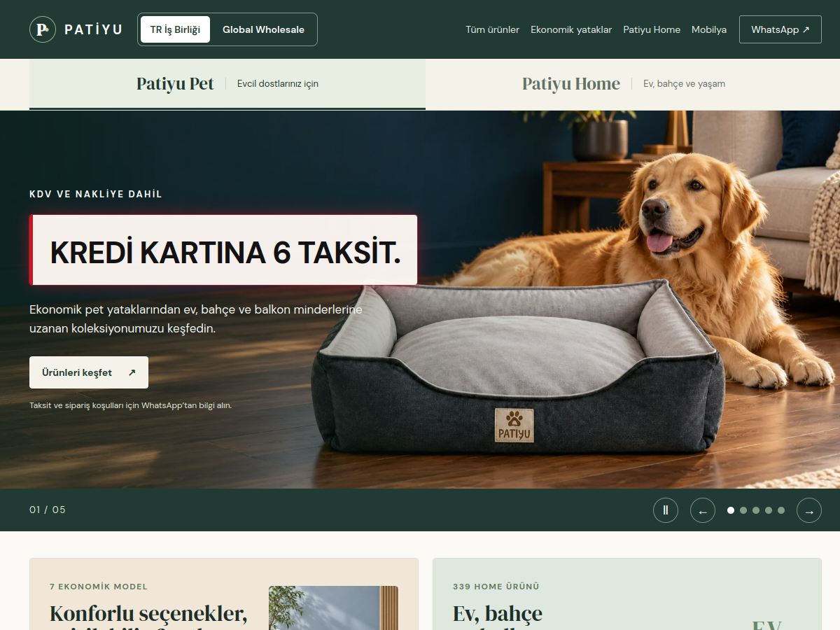This screenshot has width=840, height=630.
Task: Select the first slide dot indicator
Action: (x=731, y=510)
